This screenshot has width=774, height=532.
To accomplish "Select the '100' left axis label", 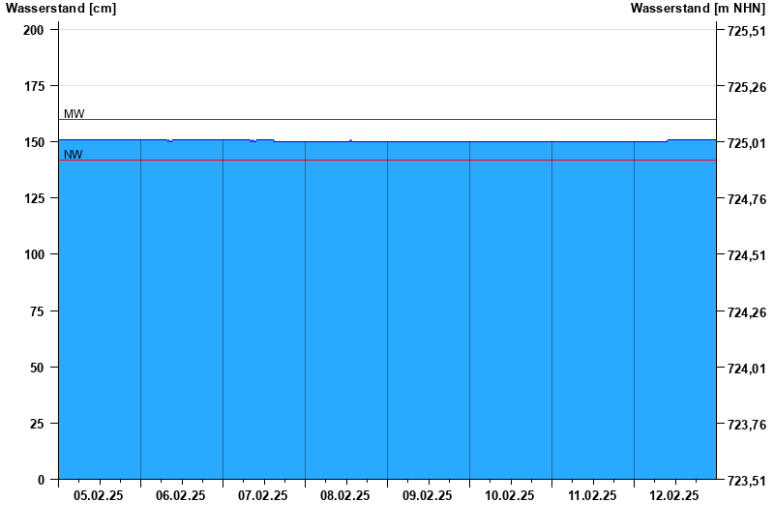I will [x=34, y=254].
